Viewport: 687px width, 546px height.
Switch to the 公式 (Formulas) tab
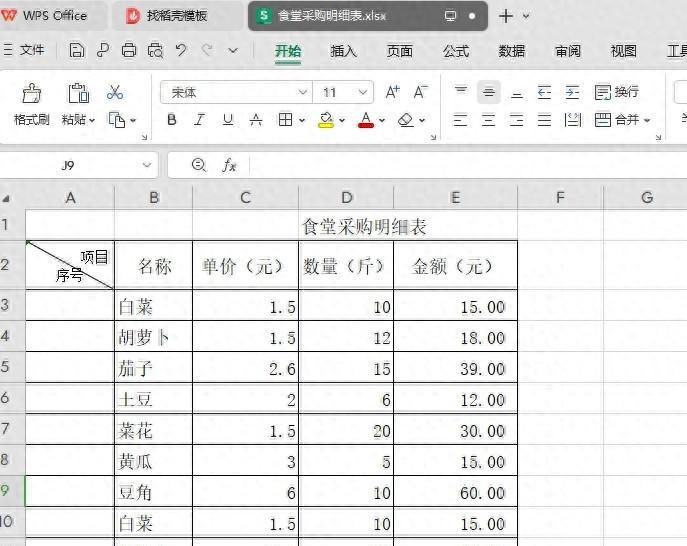tap(456, 51)
